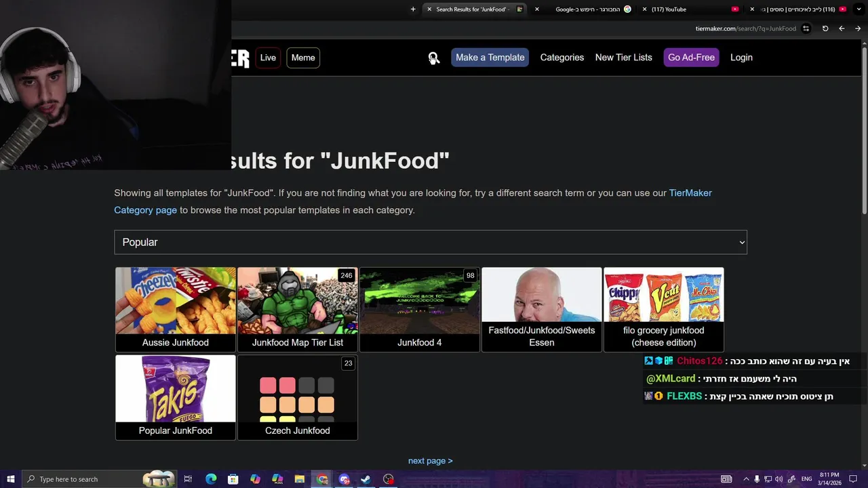Open the Windows Start menu

10,479
